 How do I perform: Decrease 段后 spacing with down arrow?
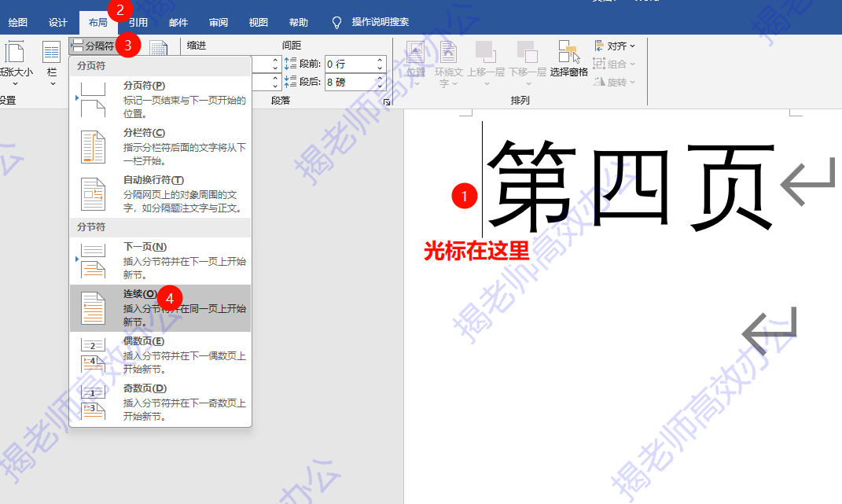pos(380,86)
